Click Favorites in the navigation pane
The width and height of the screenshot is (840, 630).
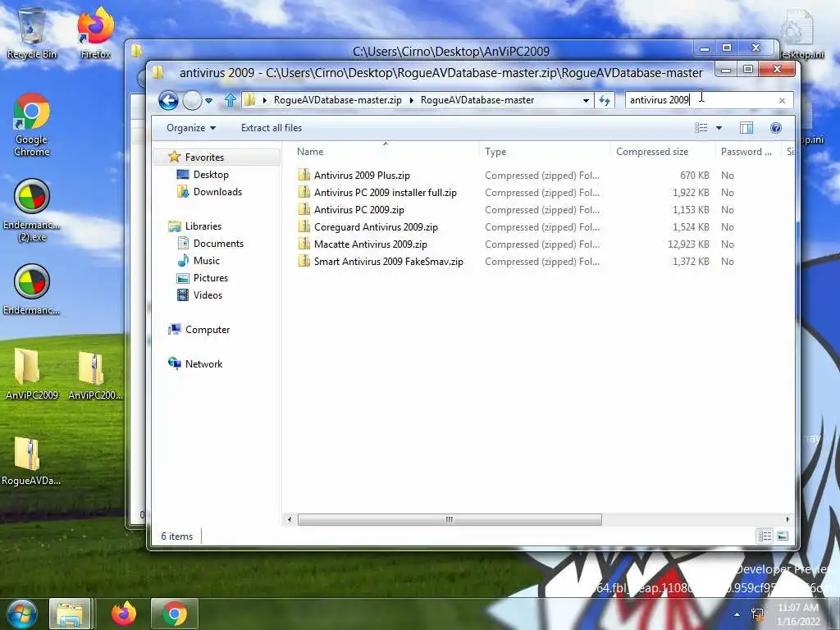[x=204, y=157]
